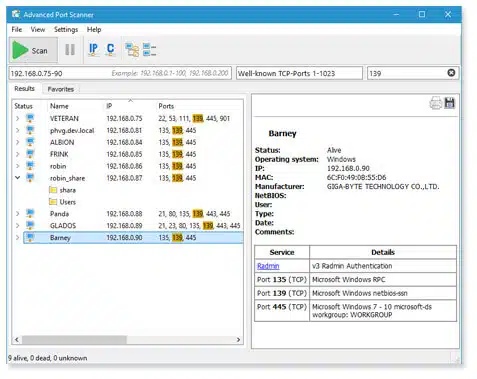Click the computer icon beside GLADOS
Image resolution: width=477 pixels, height=379 pixels.
30,225
